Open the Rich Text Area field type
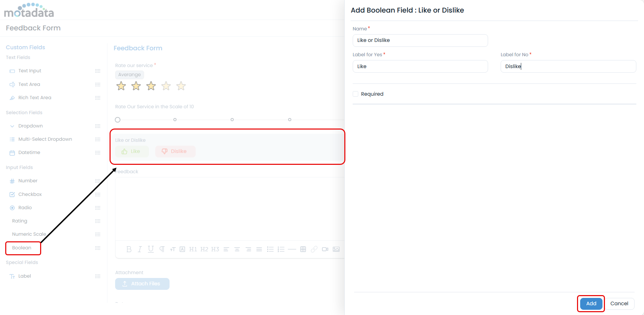The image size is (644, 315). [x=35, y=97]
